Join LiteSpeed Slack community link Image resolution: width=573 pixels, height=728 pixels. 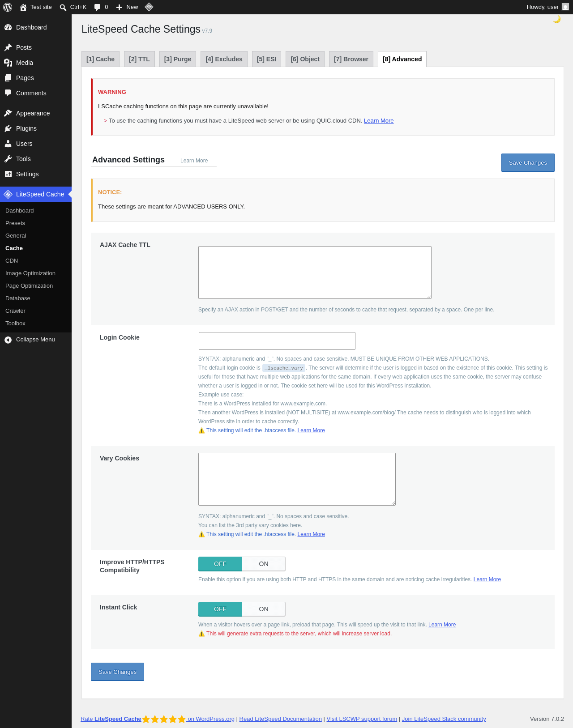point(444,719)
